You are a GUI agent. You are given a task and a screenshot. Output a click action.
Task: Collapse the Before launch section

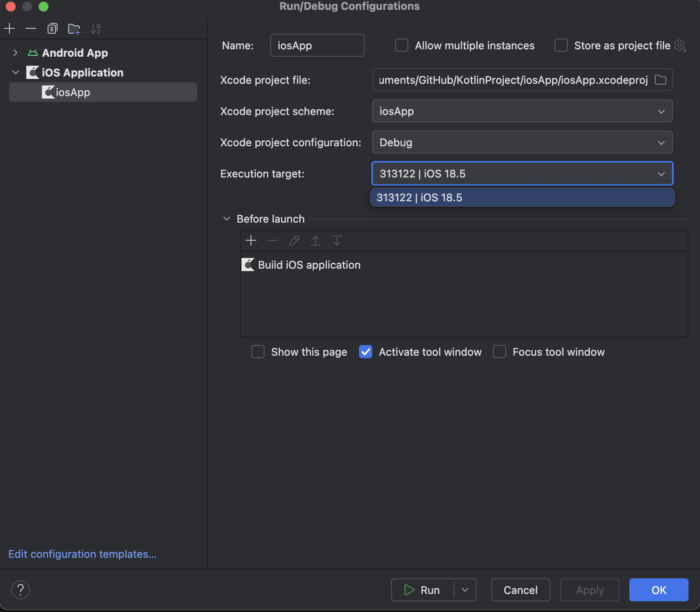[x=226, y=219]
